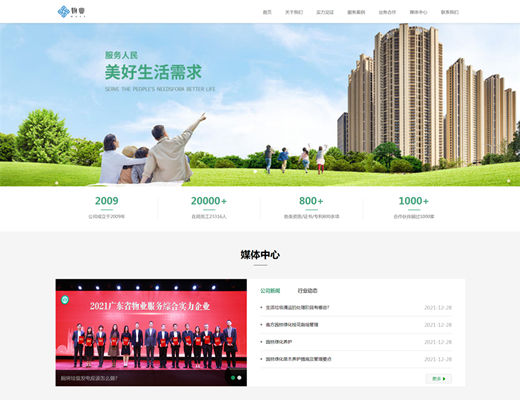Open the 关于我们 nav item
Image resolution: width=520 pixels, height=400 pixels.
tap(294, 12)
